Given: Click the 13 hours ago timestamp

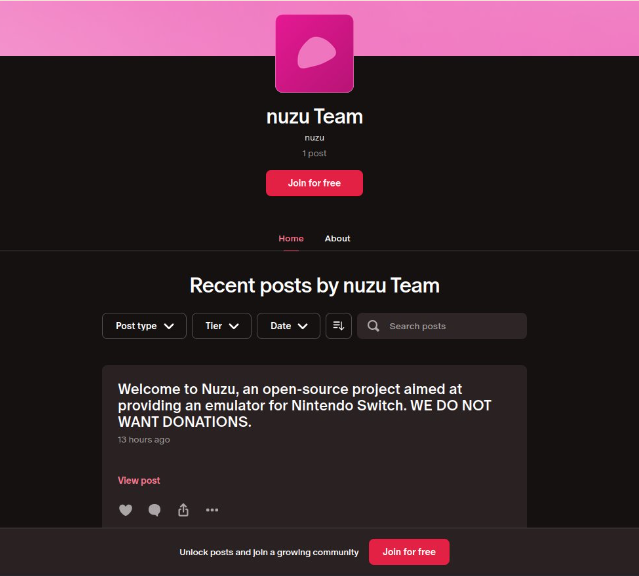Looking at the screenshot, I should (144, 440).
